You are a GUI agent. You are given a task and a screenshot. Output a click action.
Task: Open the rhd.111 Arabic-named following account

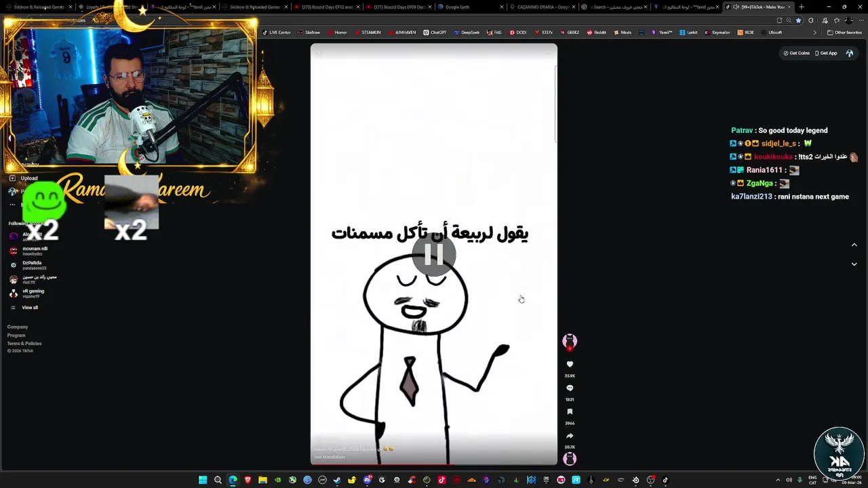33,279
